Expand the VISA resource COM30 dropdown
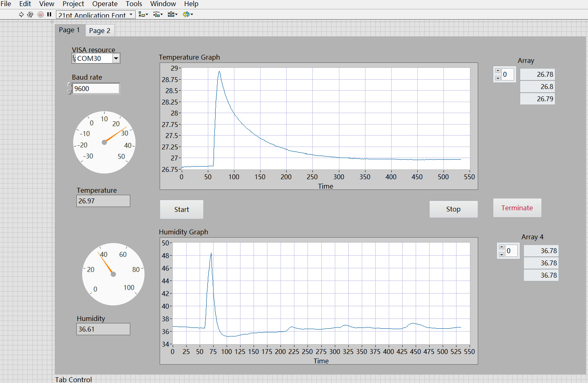The height and width of the screenshot is (383, 588). 116,58
